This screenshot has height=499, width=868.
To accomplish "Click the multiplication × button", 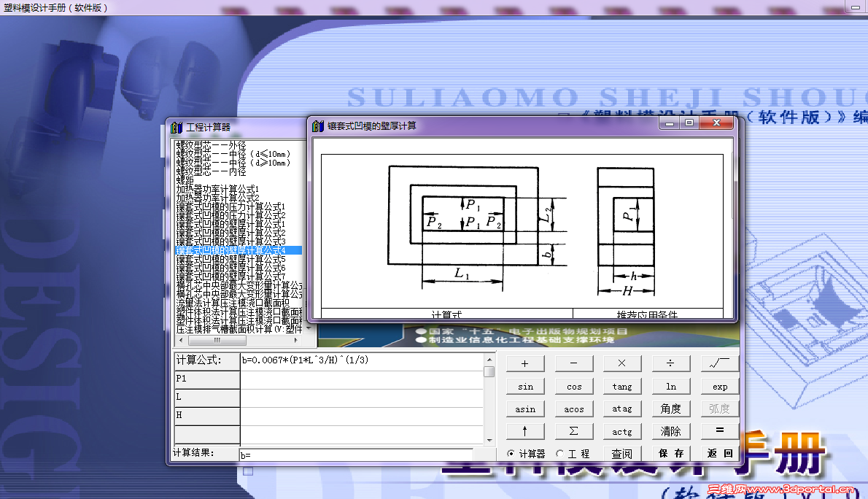I will click(622, 363).
